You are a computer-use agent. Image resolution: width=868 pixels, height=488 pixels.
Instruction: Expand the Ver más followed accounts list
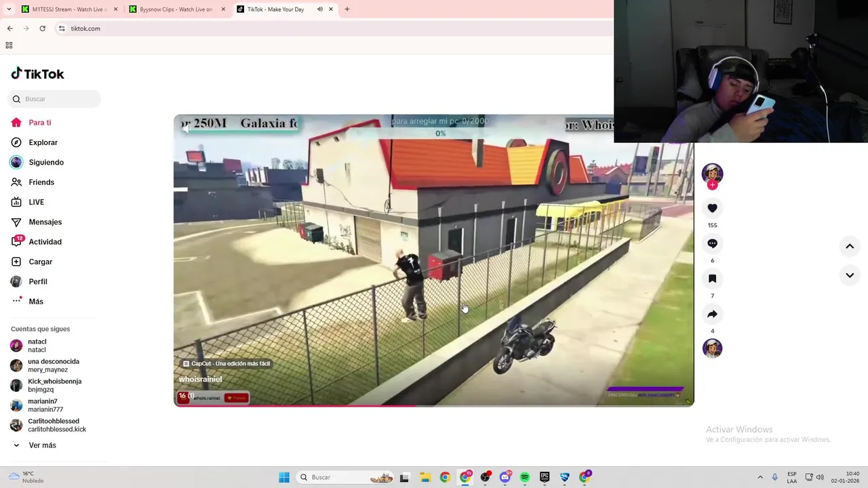(35, 445)
